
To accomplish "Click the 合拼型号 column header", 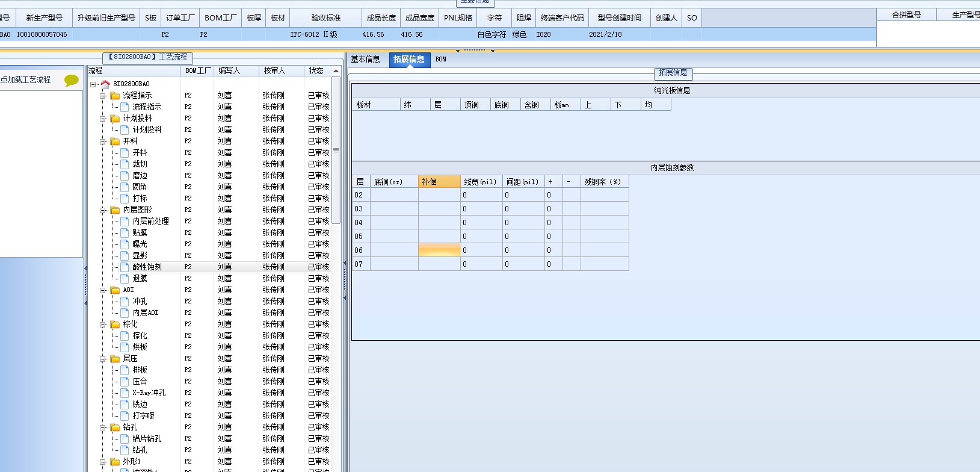I will click(907, 15).
